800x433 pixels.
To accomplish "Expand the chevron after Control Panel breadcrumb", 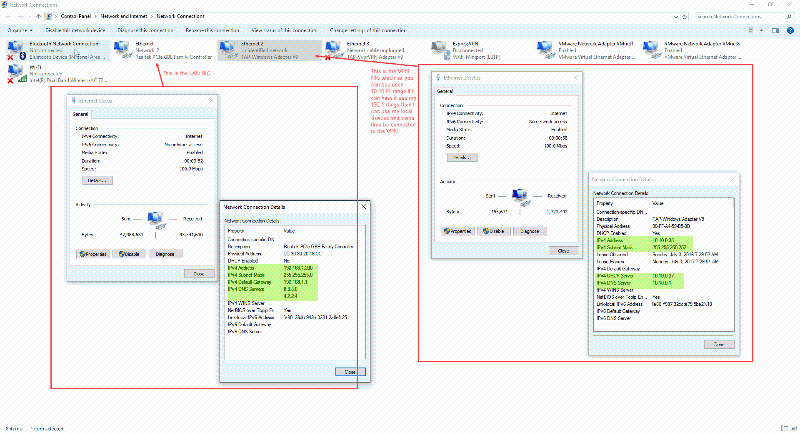I will point(95,16).
